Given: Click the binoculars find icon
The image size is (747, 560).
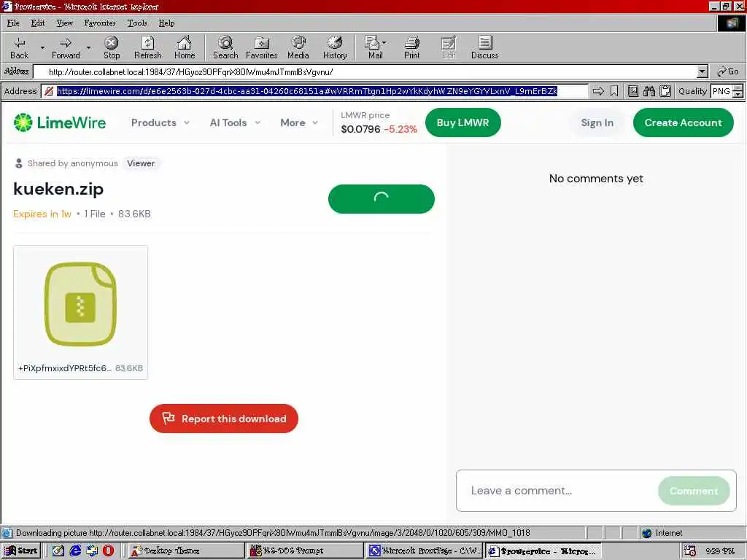Looking at the screenshot, I should point(649,91).
